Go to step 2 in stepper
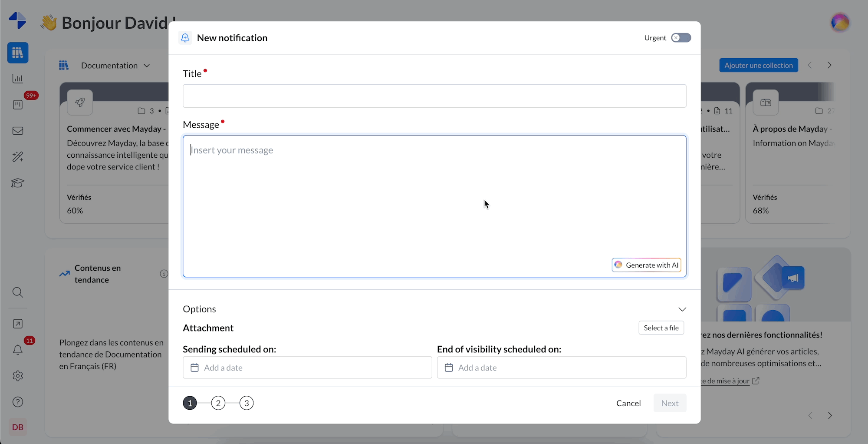The image size is (868, 444). pyautogui.click(x=218, y=403)
